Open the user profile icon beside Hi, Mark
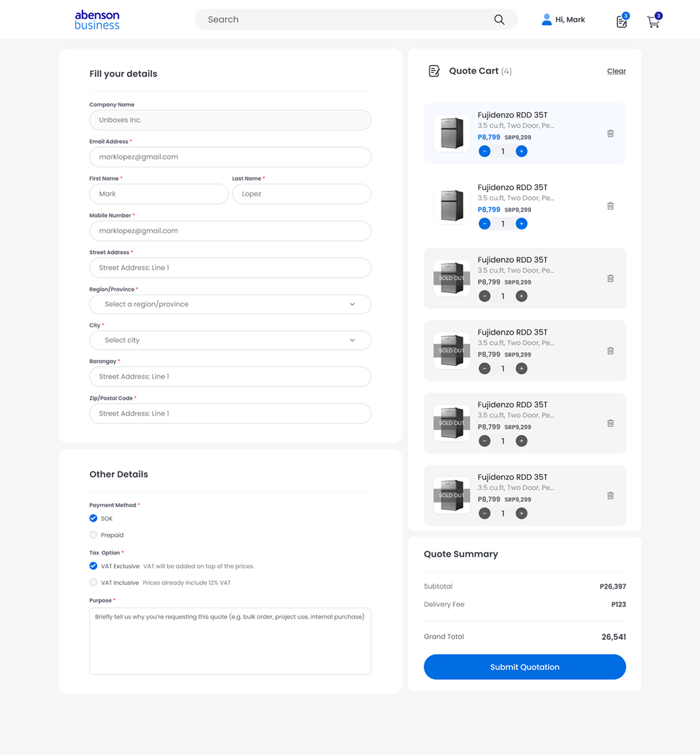This screenshot has height=755, width=700. 547,19
